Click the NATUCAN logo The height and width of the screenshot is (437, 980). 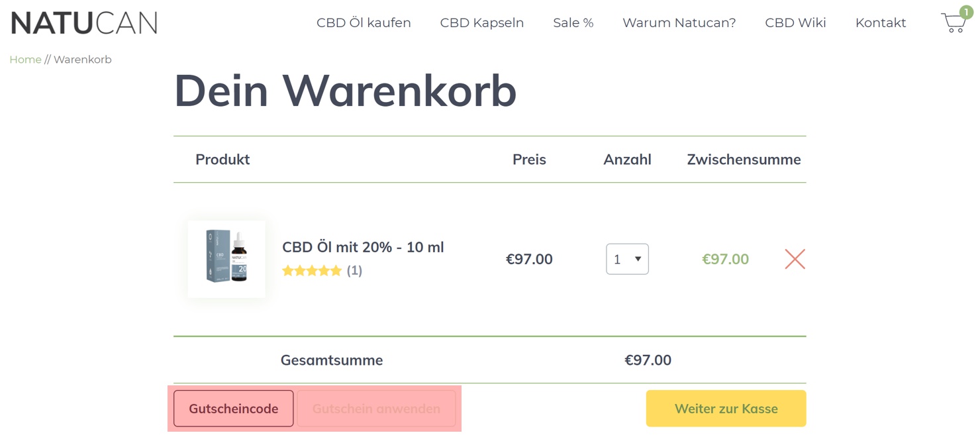(84, 23)
